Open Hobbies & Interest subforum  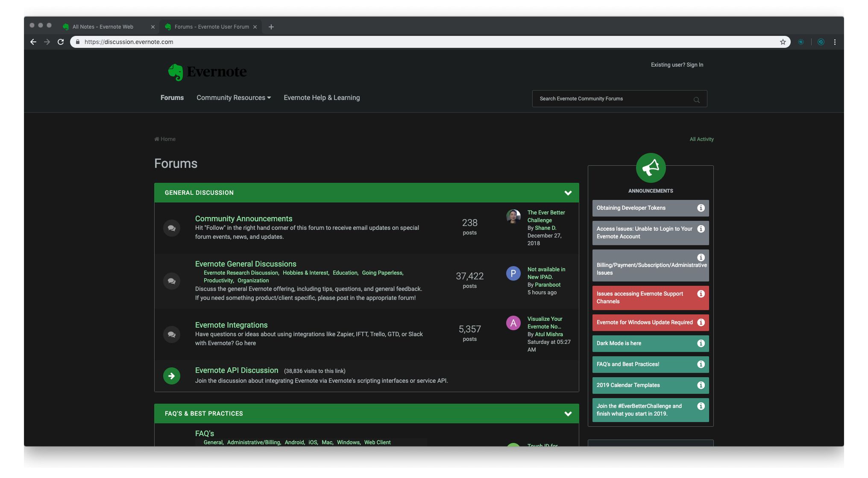click(305, 273)
